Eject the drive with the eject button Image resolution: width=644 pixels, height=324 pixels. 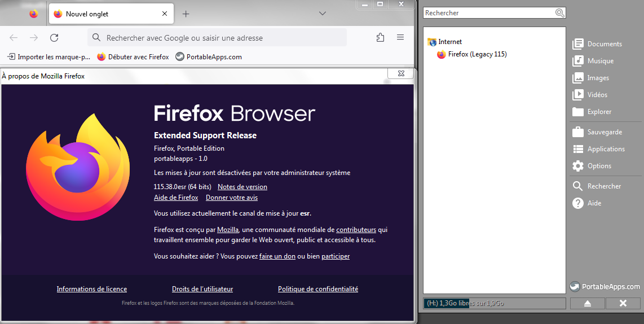[587, 304]
